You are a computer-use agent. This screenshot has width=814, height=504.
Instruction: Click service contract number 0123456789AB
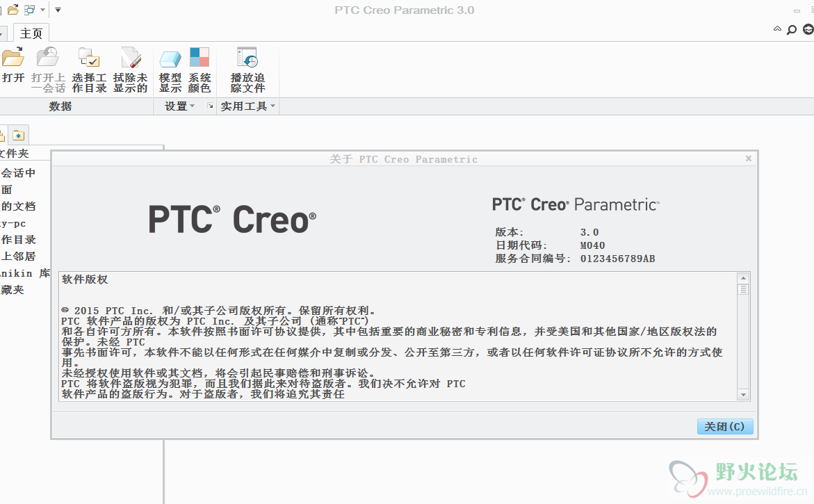click(617, 259)
